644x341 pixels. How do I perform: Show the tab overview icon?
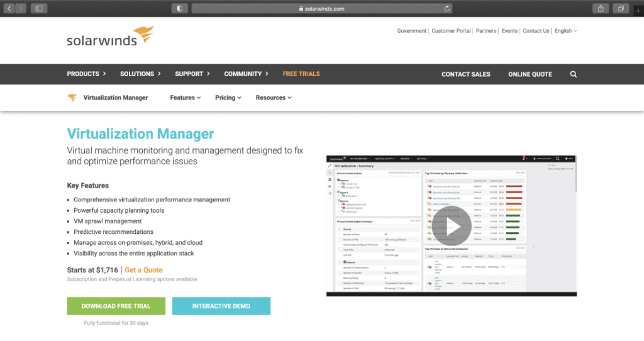pos(621,8)
